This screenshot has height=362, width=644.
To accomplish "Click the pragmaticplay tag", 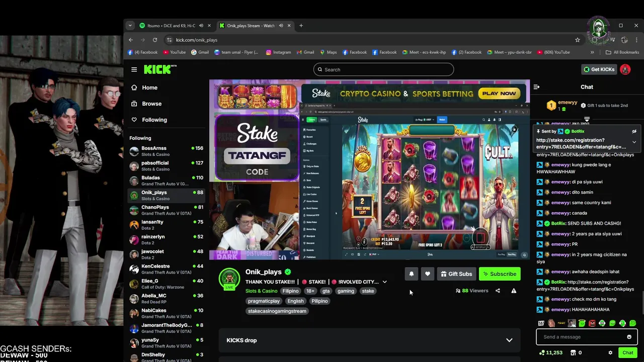I will click(264, 301).
